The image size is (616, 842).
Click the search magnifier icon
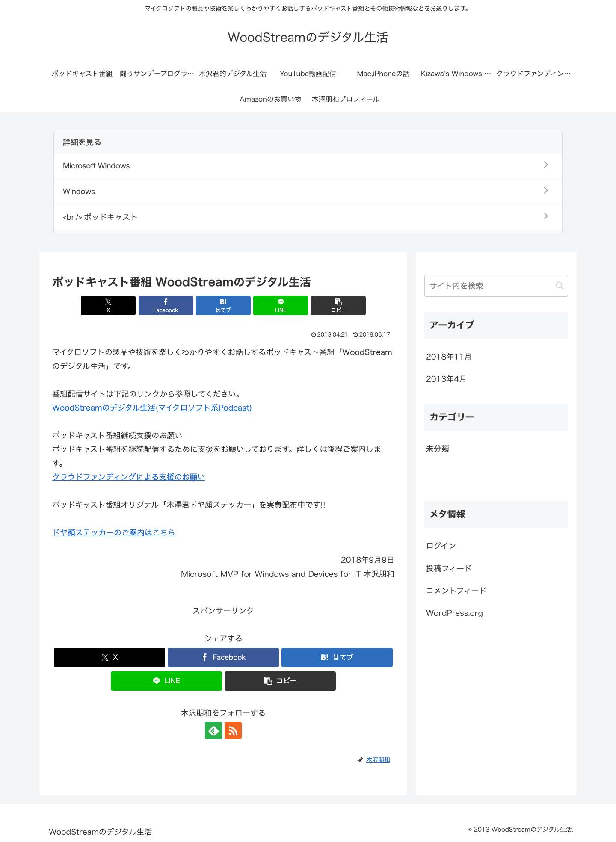coord(559,286)
